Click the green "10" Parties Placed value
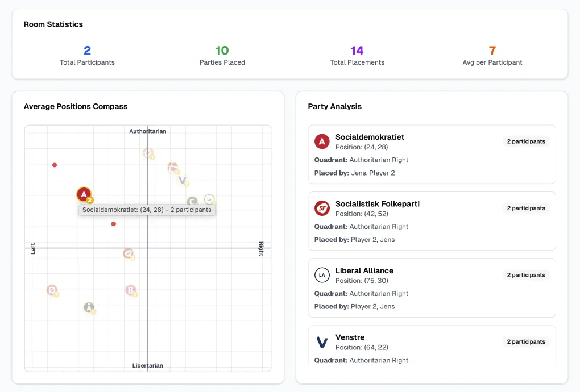Image resolution: width=580 pixels, height=392 pixels. point(222,50)
